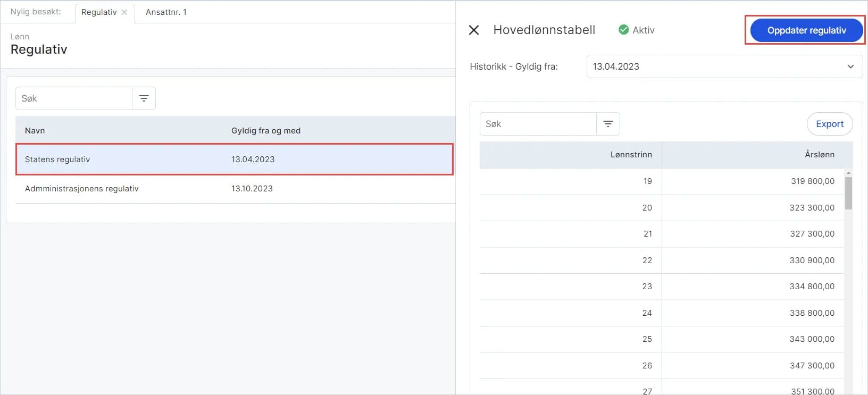Click the 338 800,00 salary cell
This screenshot has height=395, width=868.
click(753, 313)
